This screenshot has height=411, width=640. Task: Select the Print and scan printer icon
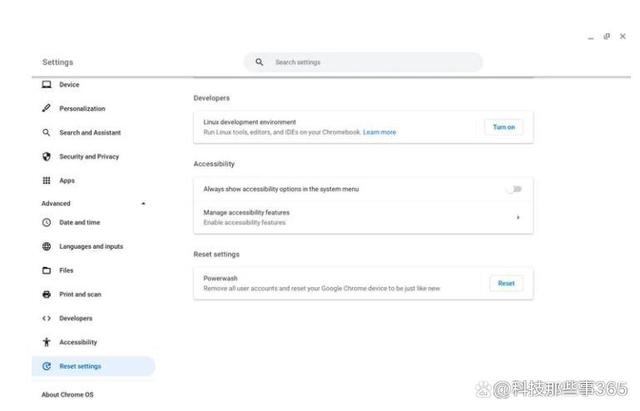[x=47, y=294]
